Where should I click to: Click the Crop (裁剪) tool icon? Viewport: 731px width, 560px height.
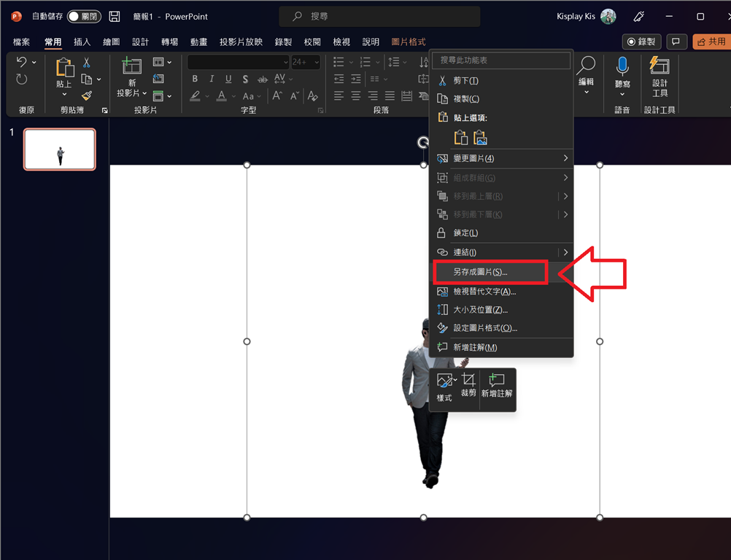pyautogui.click(x=468, y=381)
